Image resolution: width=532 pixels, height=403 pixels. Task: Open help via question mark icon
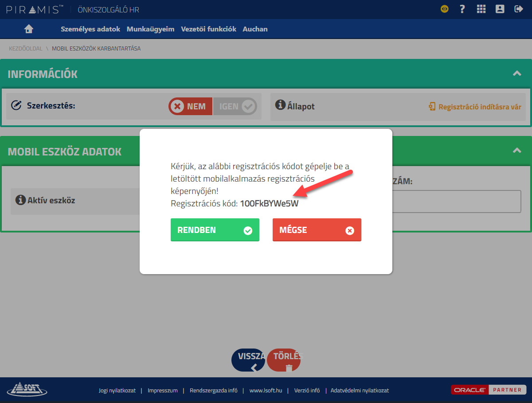click(x=462, y=9)
